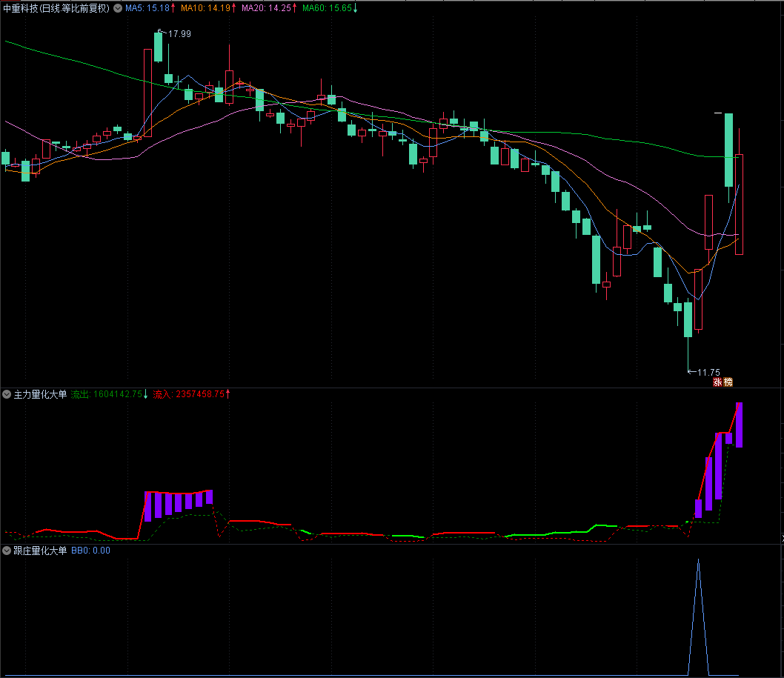Expand the 主力量化大单 indicator menu arrow
Image resolution: width=784 pixels, height=678 pixels.
(7, 394)
